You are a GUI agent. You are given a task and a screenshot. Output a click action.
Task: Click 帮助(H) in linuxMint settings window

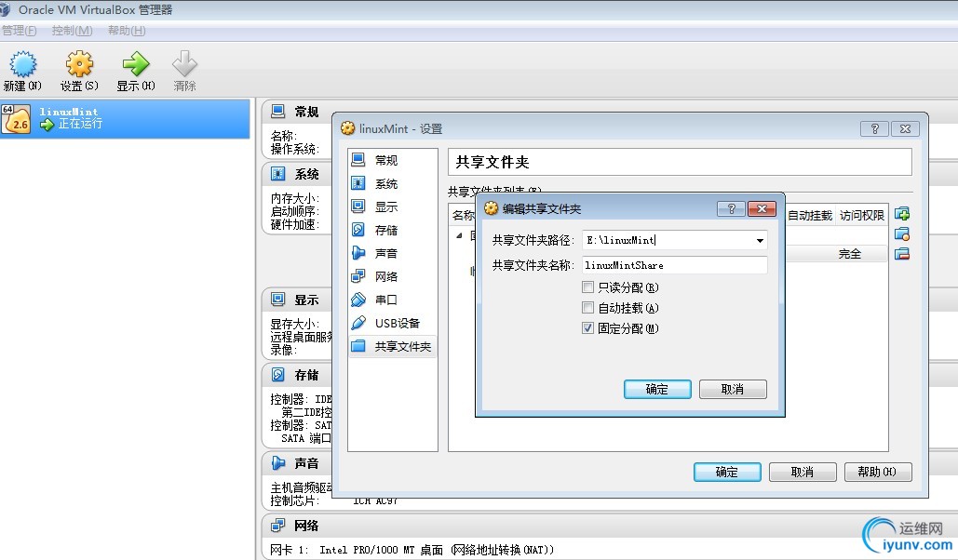(x=878, y=472)
